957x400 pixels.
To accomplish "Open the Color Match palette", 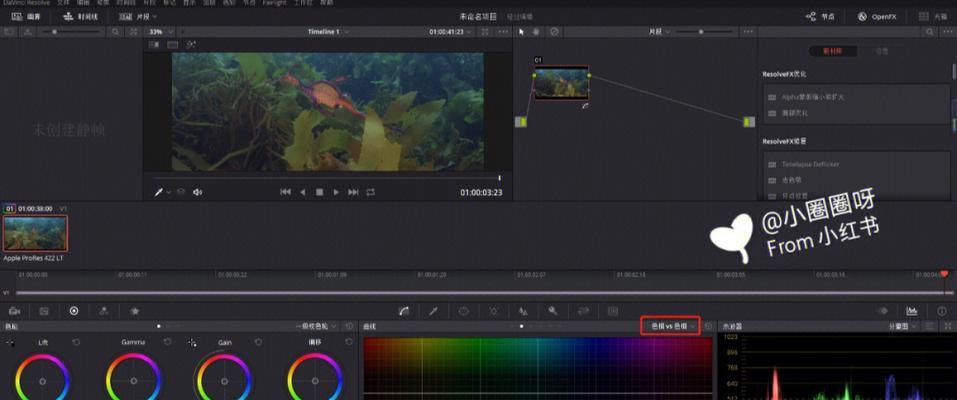I will [44, 311].
